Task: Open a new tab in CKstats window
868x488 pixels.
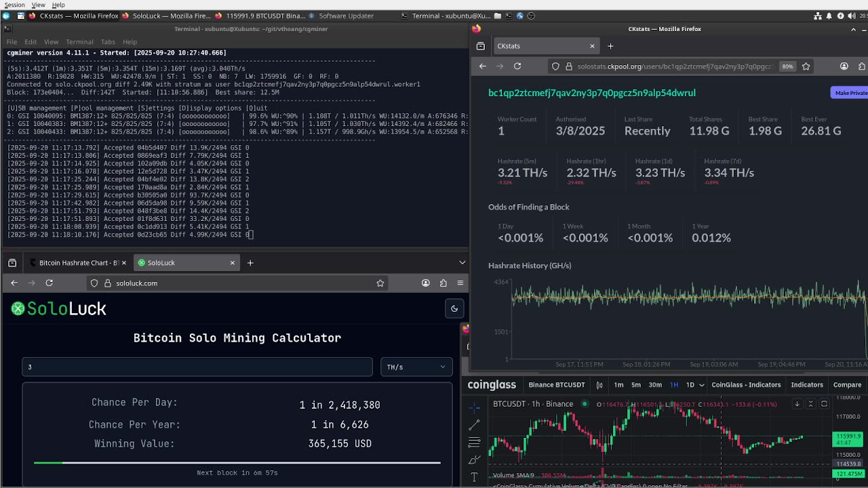Action: (610, 46)
